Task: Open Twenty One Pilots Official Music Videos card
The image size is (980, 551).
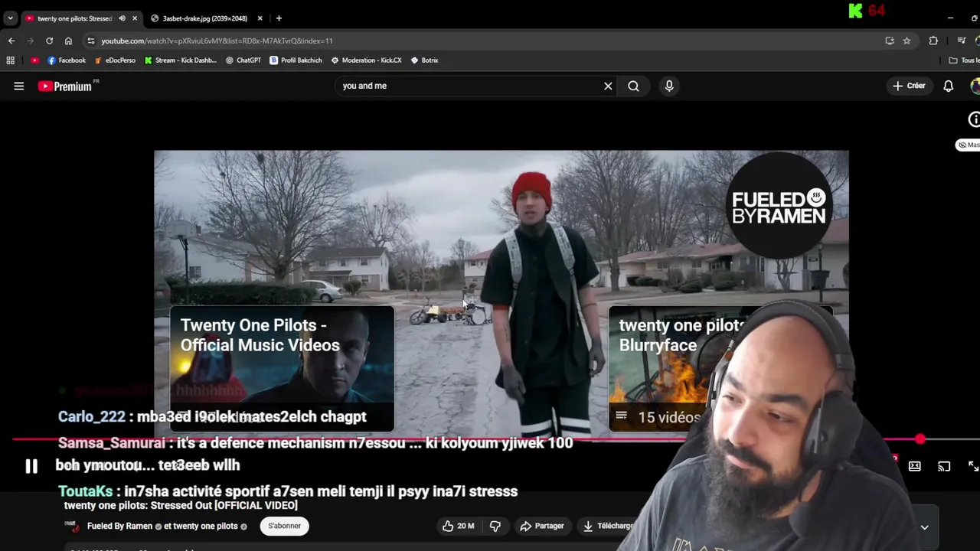Action: tap(282, 368)
